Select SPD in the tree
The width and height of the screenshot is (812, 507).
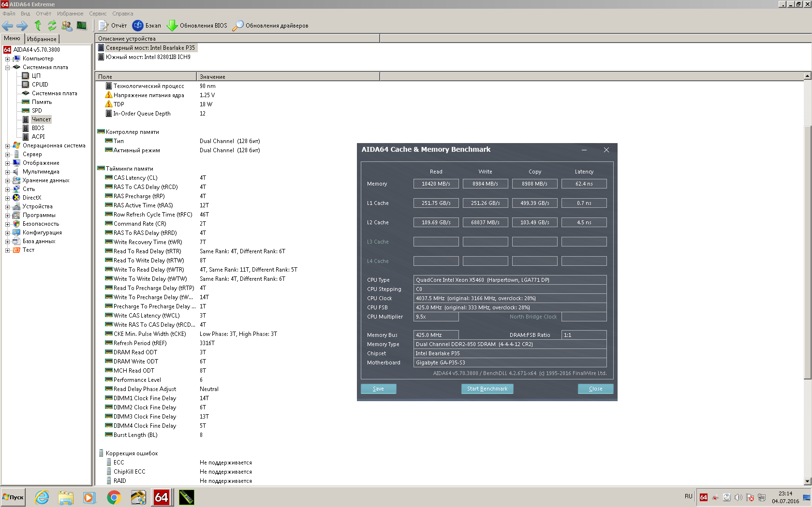tap(37, 111)
